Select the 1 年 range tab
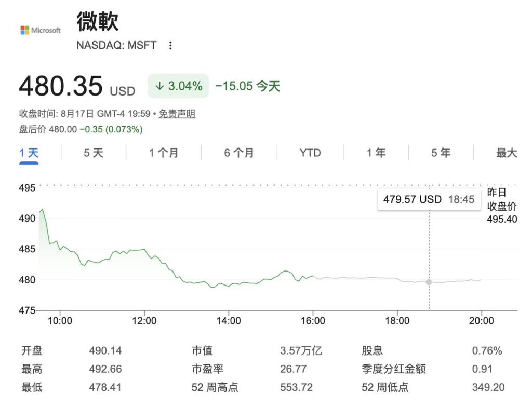 [x=376, y=153]
